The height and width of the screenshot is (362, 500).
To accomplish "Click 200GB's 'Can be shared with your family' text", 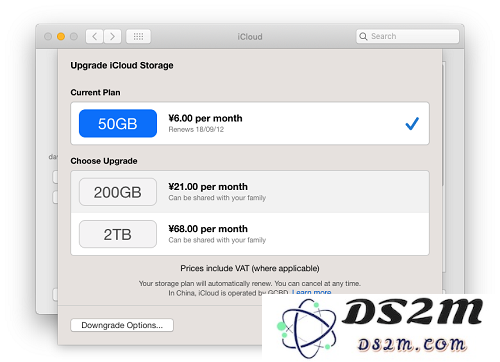I will click(x=217, y=198).
